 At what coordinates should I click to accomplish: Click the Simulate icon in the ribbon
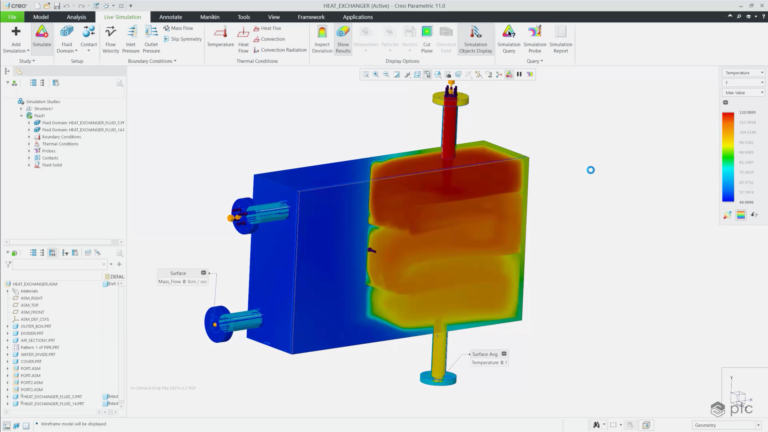(42, 39)
